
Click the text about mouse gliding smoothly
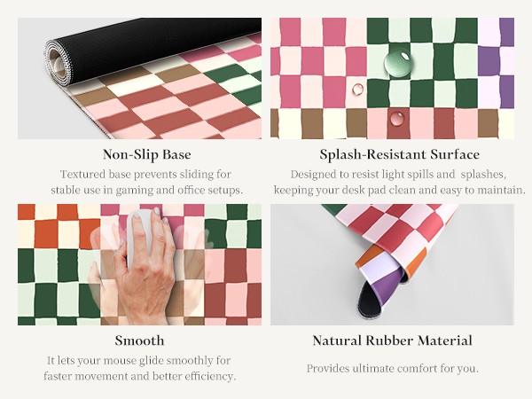click(x=139, y=368)
